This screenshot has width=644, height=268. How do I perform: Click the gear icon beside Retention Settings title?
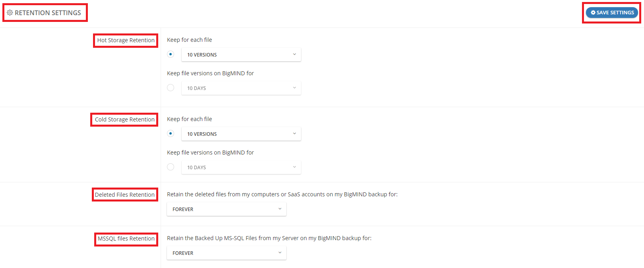click(x=10, y=13)
